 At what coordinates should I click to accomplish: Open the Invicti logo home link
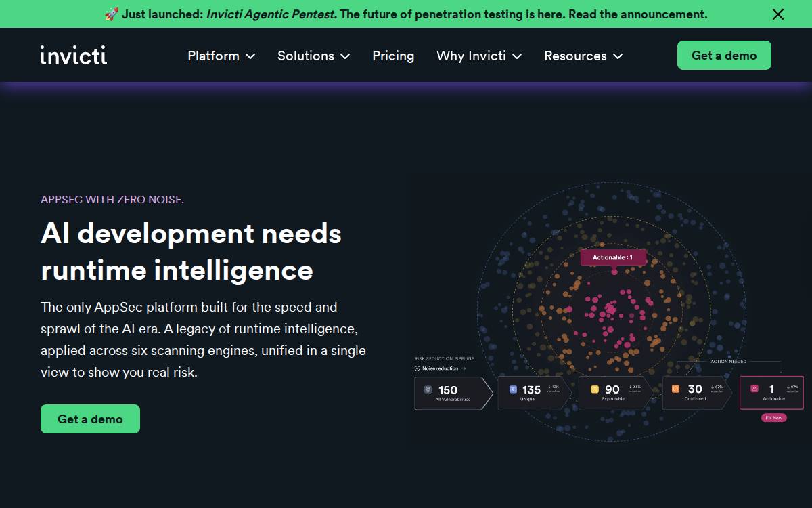pos(73,55)
